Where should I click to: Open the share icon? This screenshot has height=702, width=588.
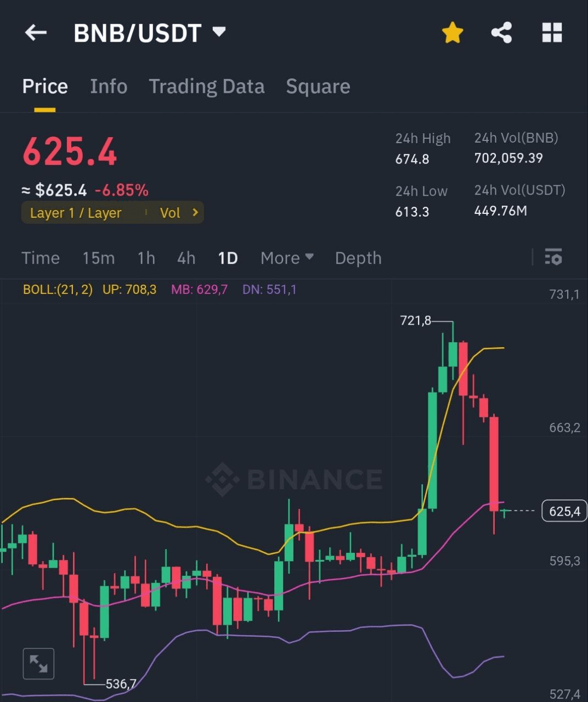pos(501,33)
